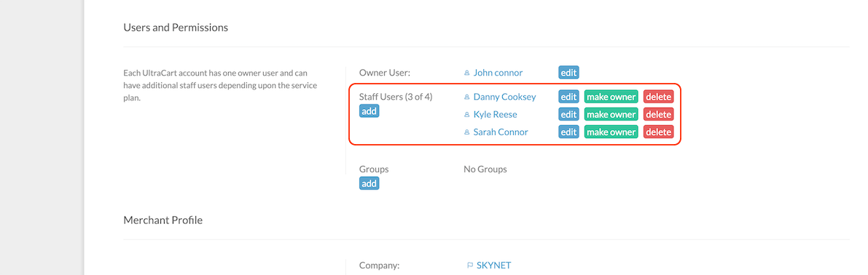
Task: Open Sarah Connor user profile link
Action: (501, 132)
